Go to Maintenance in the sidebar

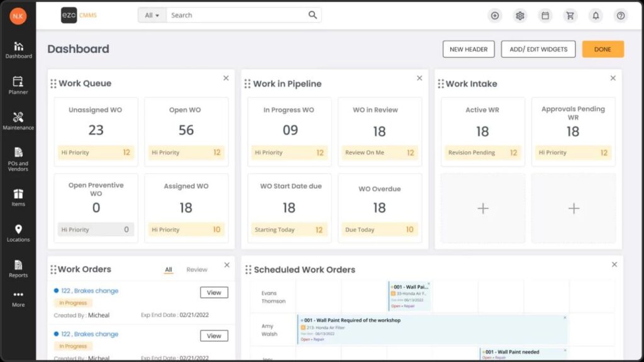click(18, 121)
